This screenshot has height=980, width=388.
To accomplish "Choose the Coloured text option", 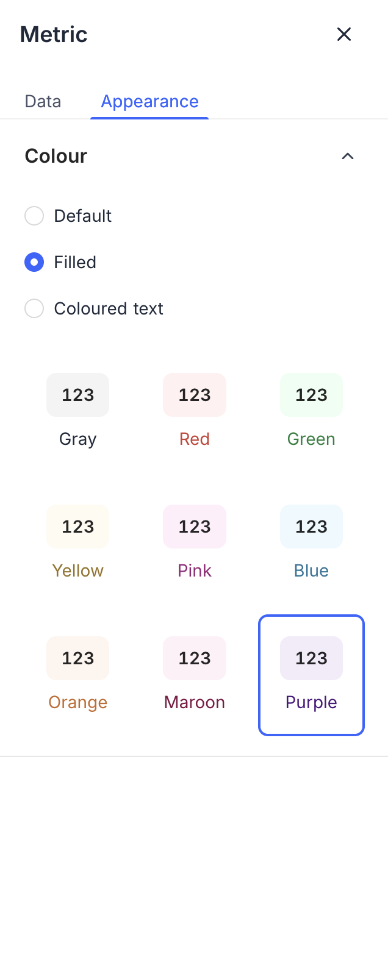I will click(34, 308).
